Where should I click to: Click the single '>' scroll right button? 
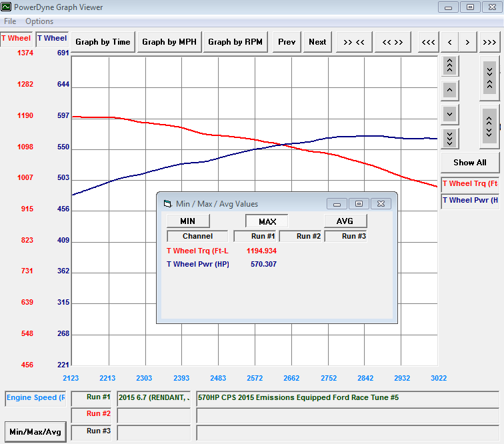click(x=468, y=42)
